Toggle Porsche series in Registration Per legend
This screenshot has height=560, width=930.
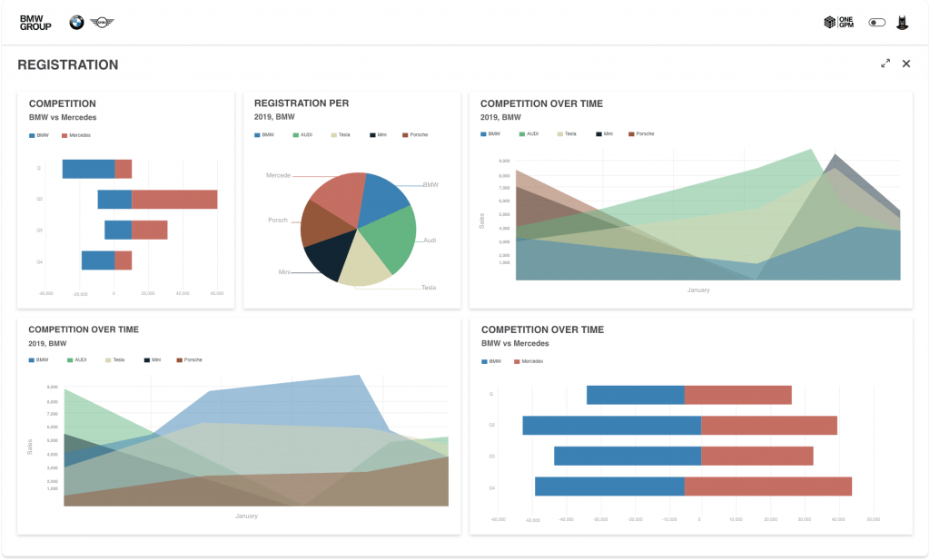click(415, 135)
